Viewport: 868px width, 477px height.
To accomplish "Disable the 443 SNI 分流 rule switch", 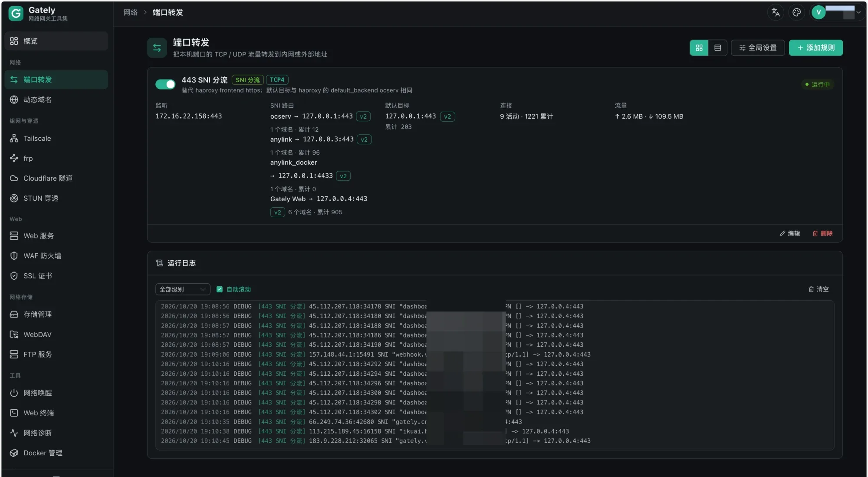I will click(x=165, y=84).
